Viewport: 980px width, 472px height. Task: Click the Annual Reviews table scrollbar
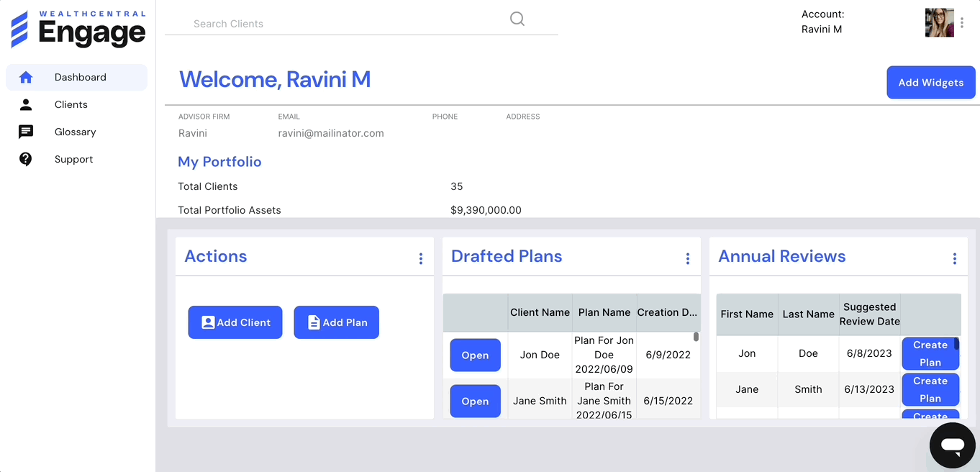956,344
